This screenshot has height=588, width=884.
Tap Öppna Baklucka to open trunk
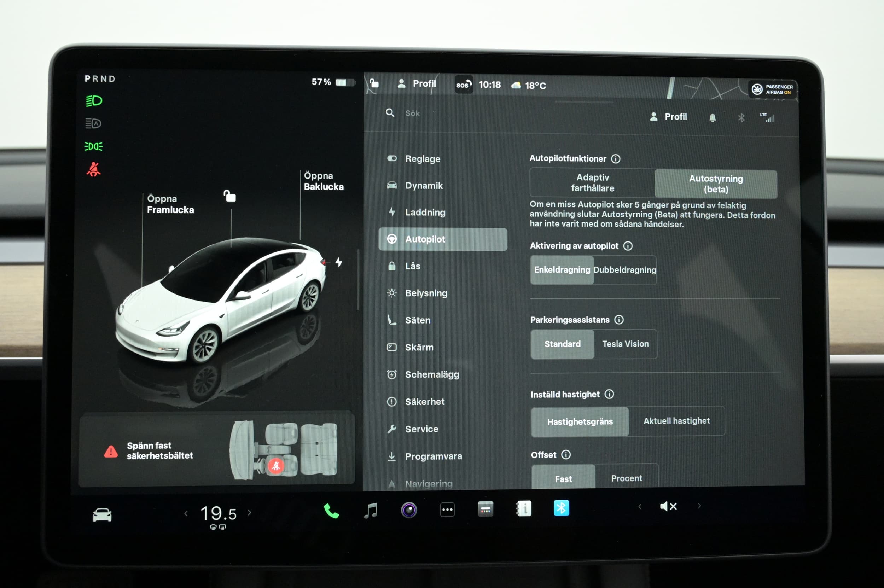[x=323, y=181]
